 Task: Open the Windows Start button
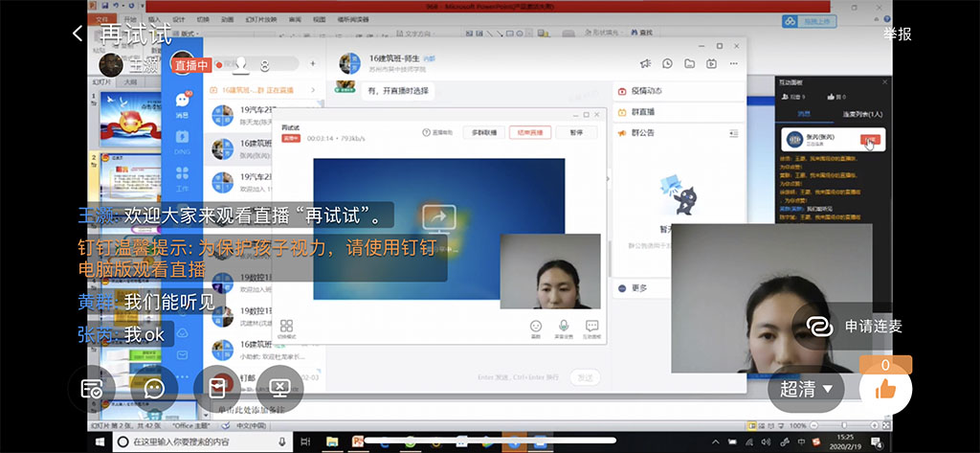100,442
